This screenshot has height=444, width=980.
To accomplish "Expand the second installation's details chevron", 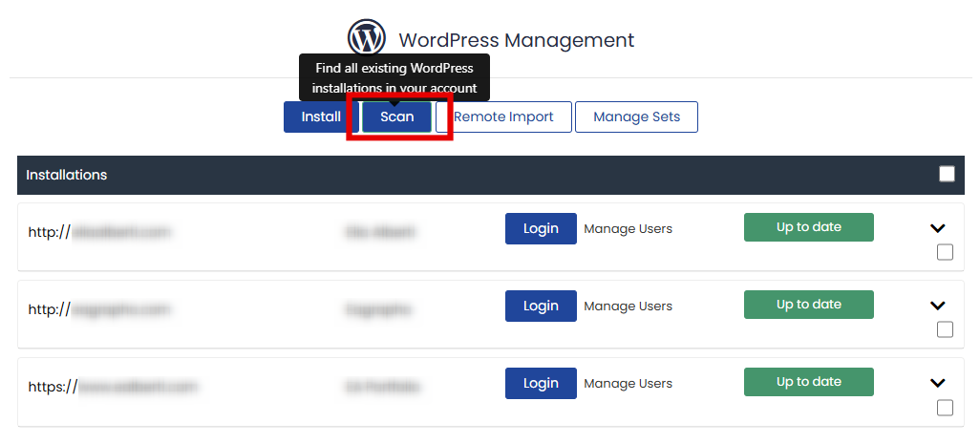I will tap(938, 306).
